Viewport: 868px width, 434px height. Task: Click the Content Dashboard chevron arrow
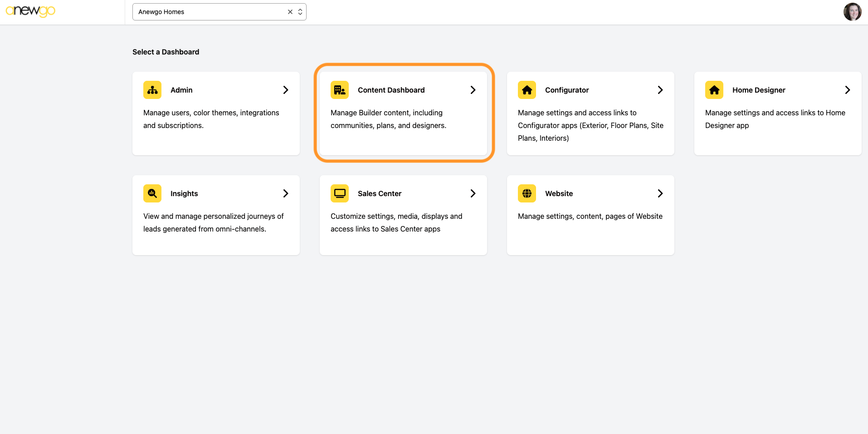pyautogui.click(x=473, y=90)
